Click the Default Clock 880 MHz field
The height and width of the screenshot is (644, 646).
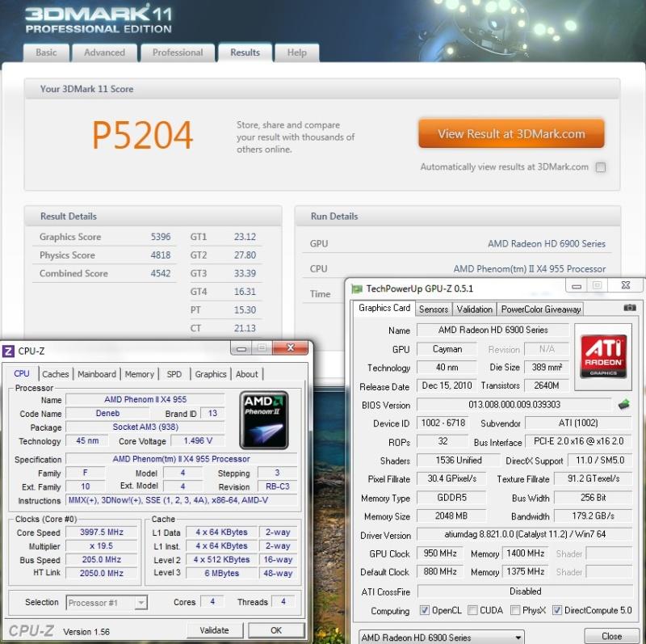439,571
